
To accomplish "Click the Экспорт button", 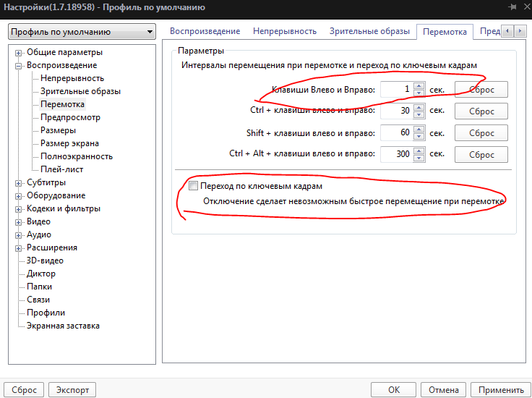I will [x=72, y=389].
